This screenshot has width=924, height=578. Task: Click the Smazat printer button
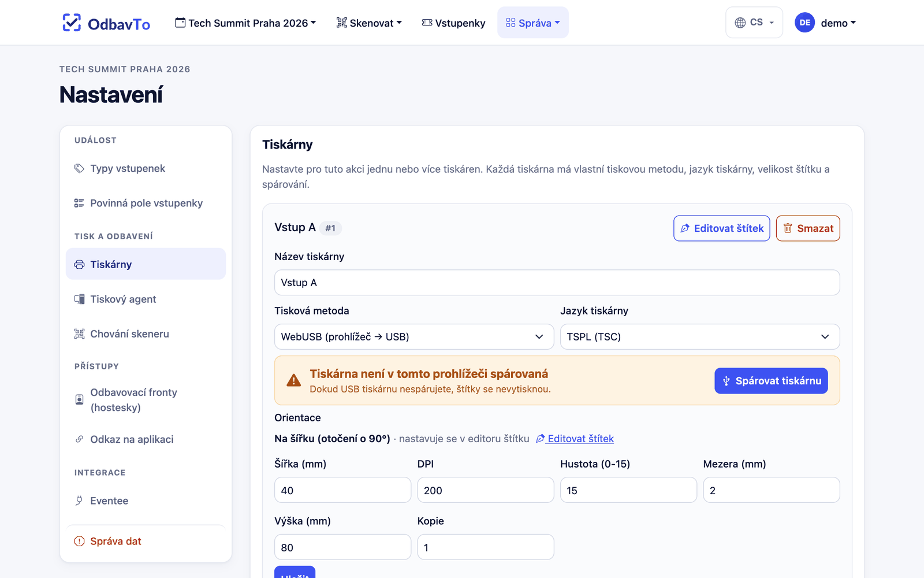(x=808, y=228)
